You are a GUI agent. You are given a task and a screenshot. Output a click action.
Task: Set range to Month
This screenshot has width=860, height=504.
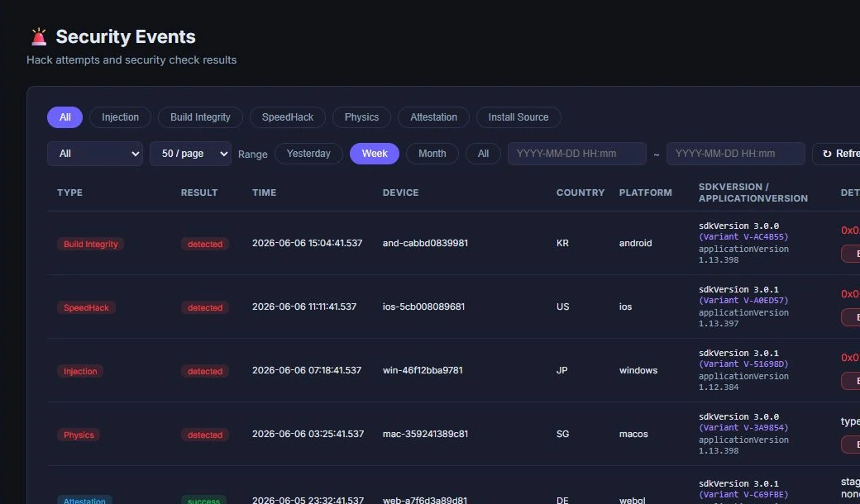(432, 154)
